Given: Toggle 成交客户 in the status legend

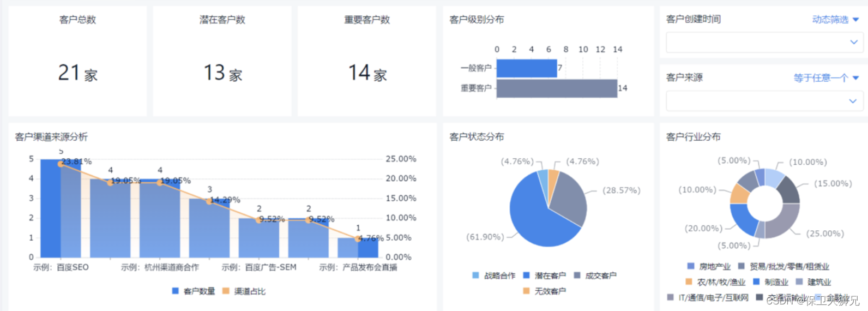Looking at the screenshot, I should 595,276.
